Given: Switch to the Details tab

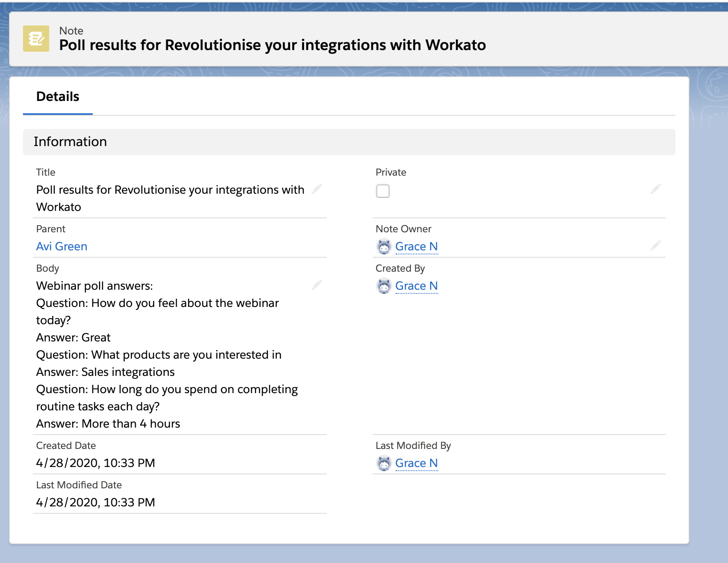Looking at the screenshot, I should click(x=58, y=96).
